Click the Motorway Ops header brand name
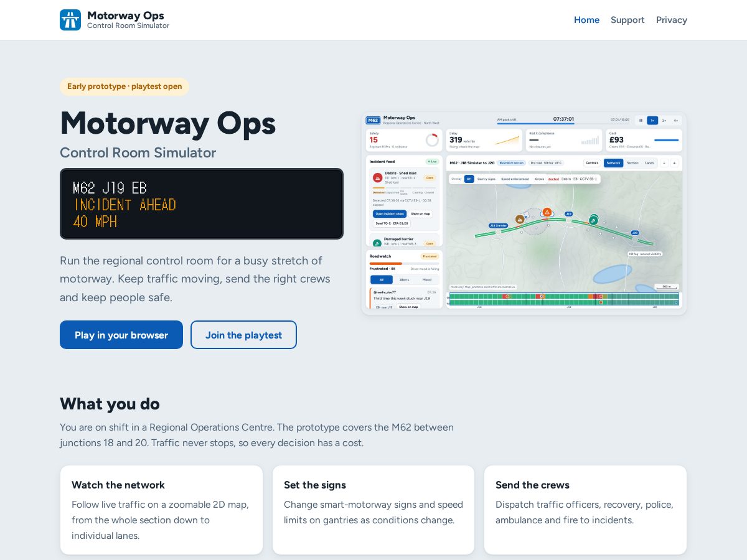The image size is (747, 560). pos(126,16)
